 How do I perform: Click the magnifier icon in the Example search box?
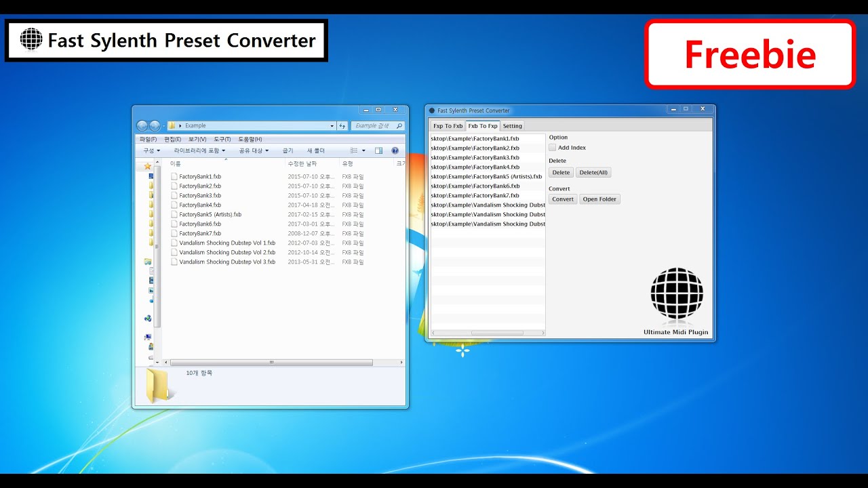399,125
